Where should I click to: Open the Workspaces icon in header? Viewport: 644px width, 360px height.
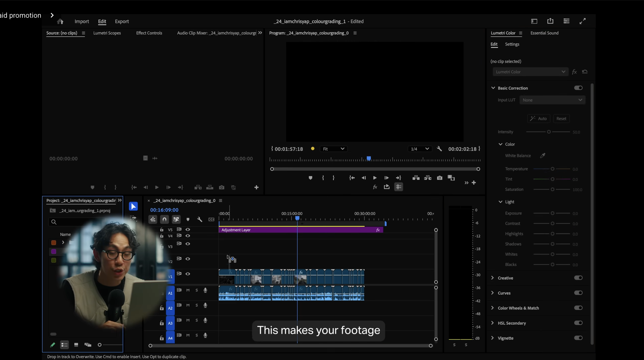click(534, 21)
